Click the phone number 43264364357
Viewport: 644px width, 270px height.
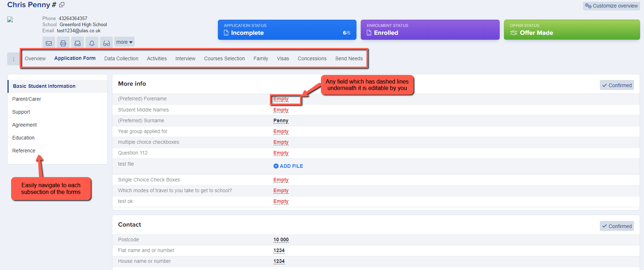73,18
